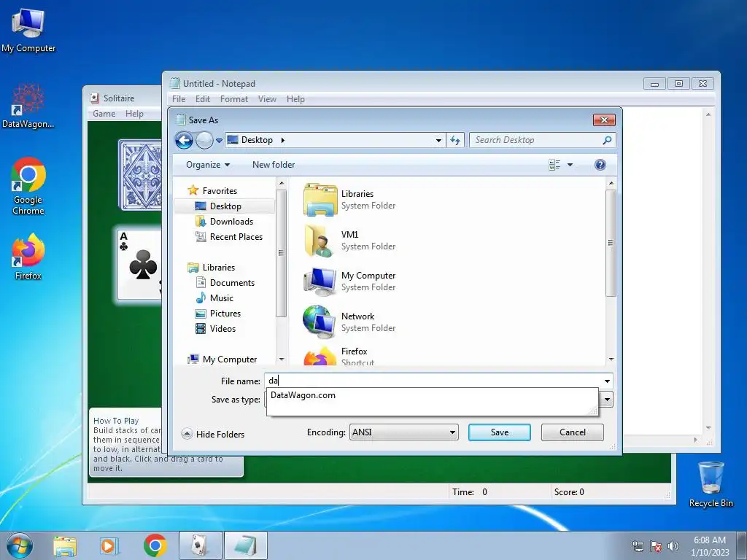The height and width of the screenshot is (560, 747).
Task: Open the Encoding ANSI dropdown
Action: pyautogui.click(x=404, y=432)
